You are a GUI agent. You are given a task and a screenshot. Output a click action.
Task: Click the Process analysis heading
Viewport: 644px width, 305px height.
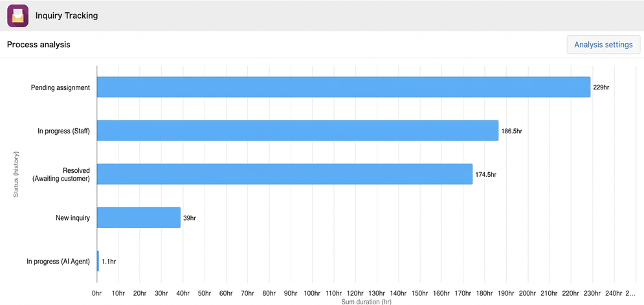[x=39, y=45]
